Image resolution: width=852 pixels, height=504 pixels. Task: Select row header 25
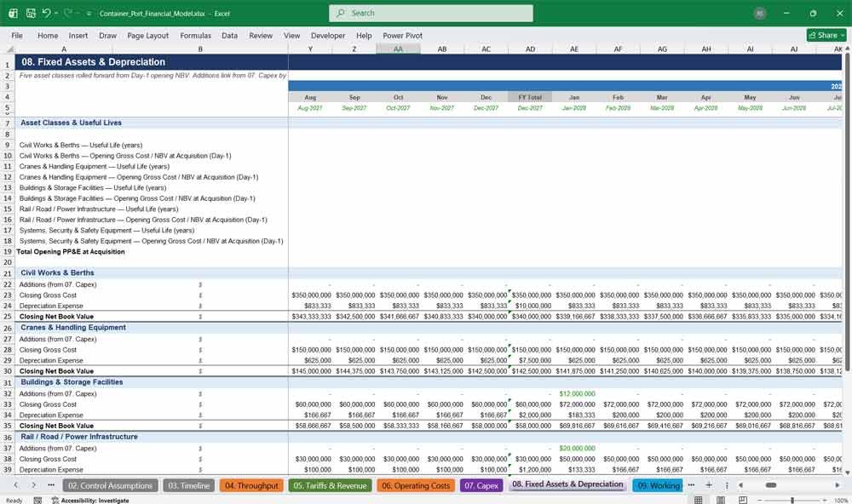[x=8, y=317]
